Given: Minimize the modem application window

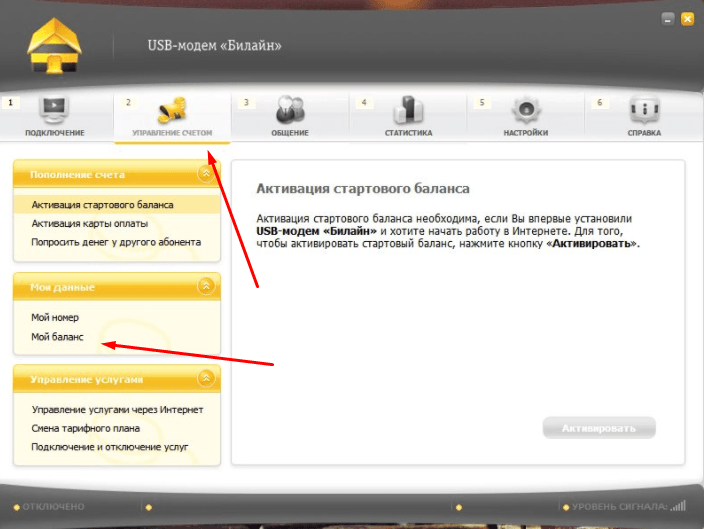Looking at the screenshot, I should click(668, 19).
